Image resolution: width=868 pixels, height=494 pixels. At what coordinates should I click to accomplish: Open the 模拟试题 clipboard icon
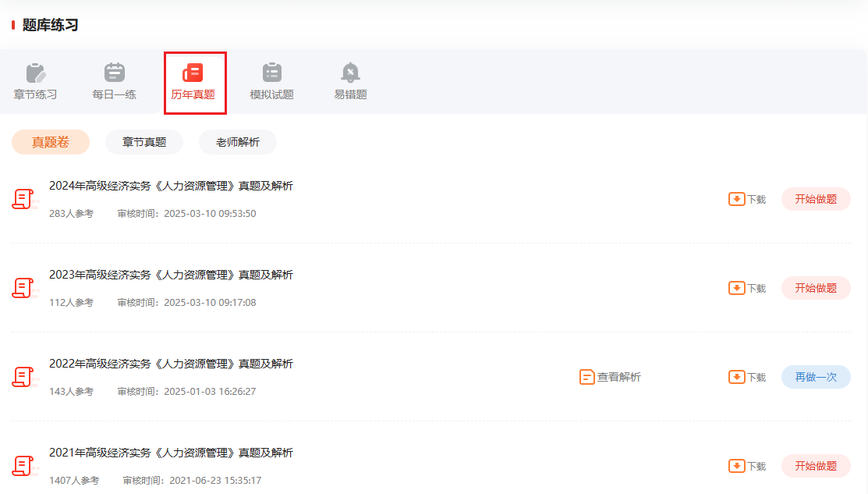tap(272, 73)
